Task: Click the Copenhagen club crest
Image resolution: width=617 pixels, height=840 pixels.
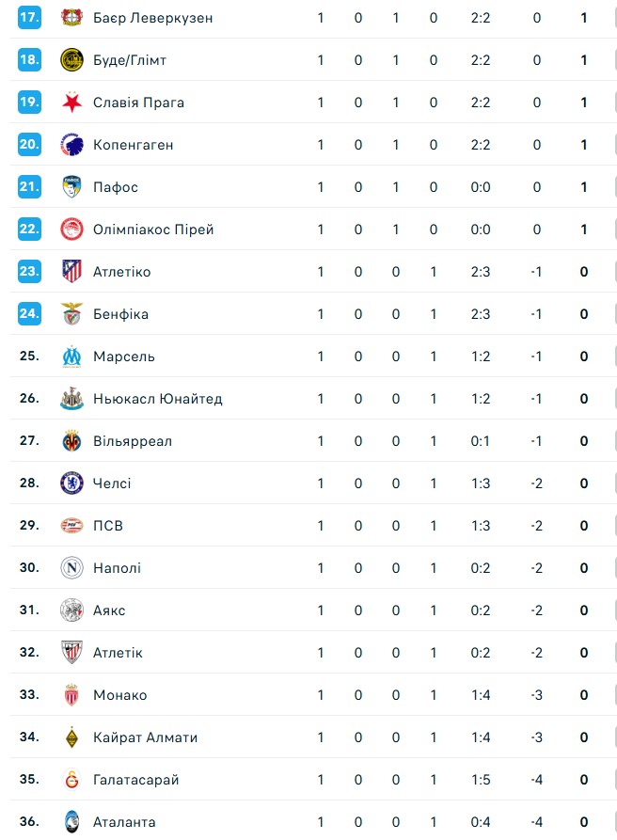Action: [x=71, y=145]
